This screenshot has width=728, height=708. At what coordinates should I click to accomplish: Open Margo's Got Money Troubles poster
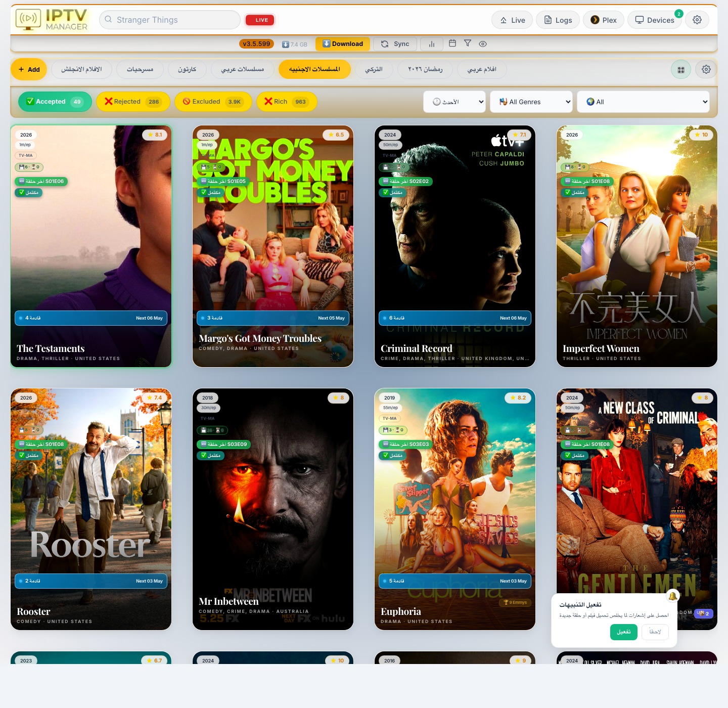273,246
